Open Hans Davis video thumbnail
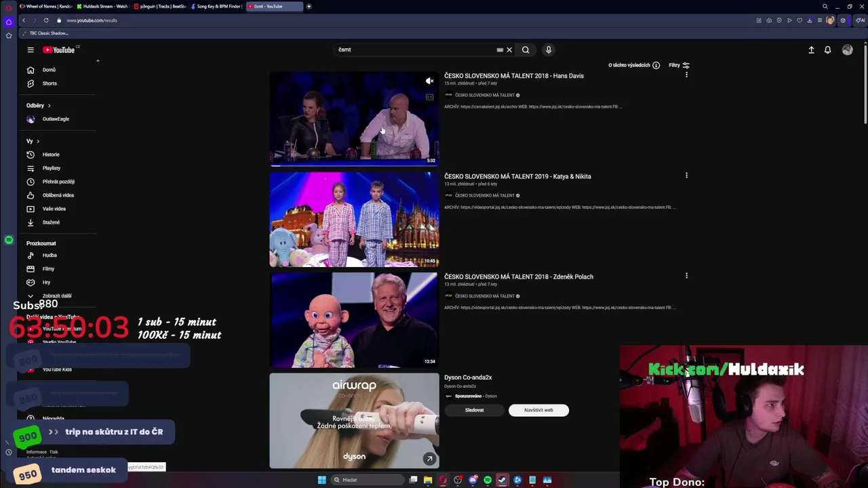This screenshot has height=488, width=868. pos(354,119)
